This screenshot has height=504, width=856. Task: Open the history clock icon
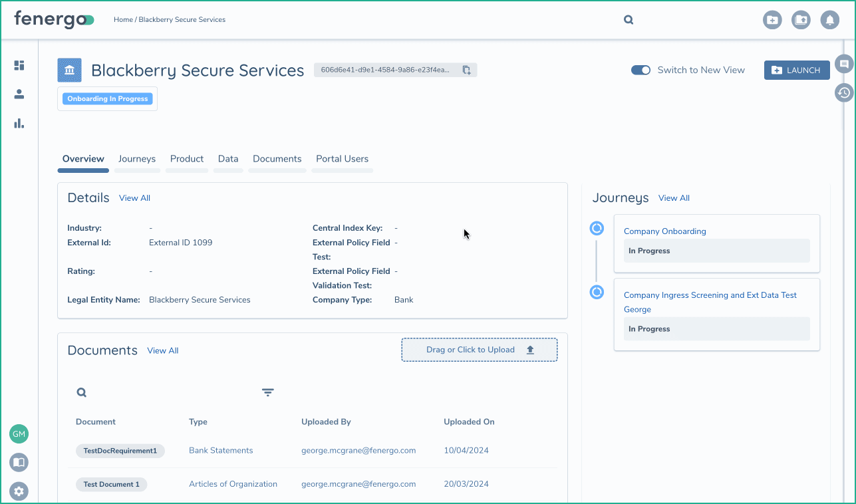coord(844,92)
